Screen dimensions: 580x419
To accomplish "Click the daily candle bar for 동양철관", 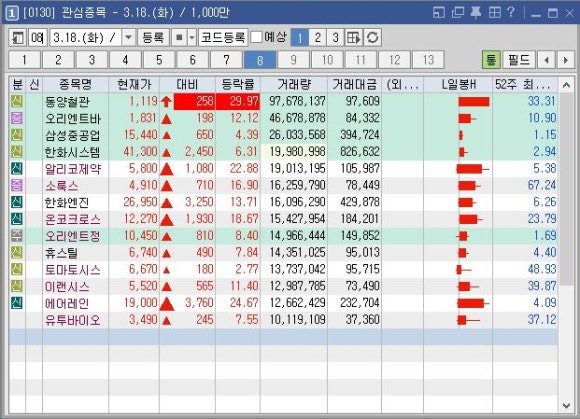I will point(474,102).
